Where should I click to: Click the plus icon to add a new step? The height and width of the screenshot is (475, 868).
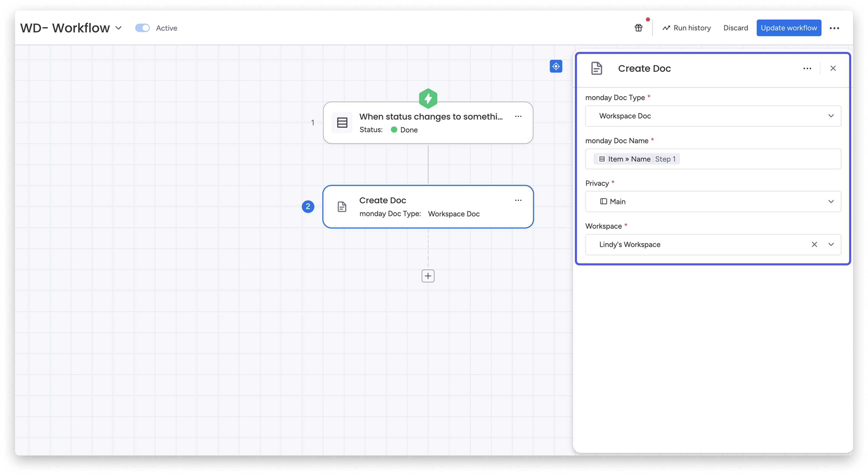[428, 276]
